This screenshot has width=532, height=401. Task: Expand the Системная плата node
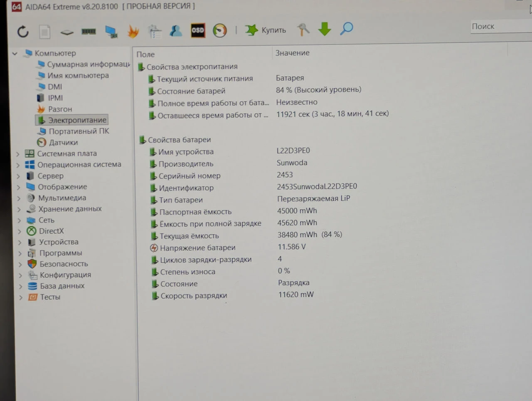click(18, 154)
